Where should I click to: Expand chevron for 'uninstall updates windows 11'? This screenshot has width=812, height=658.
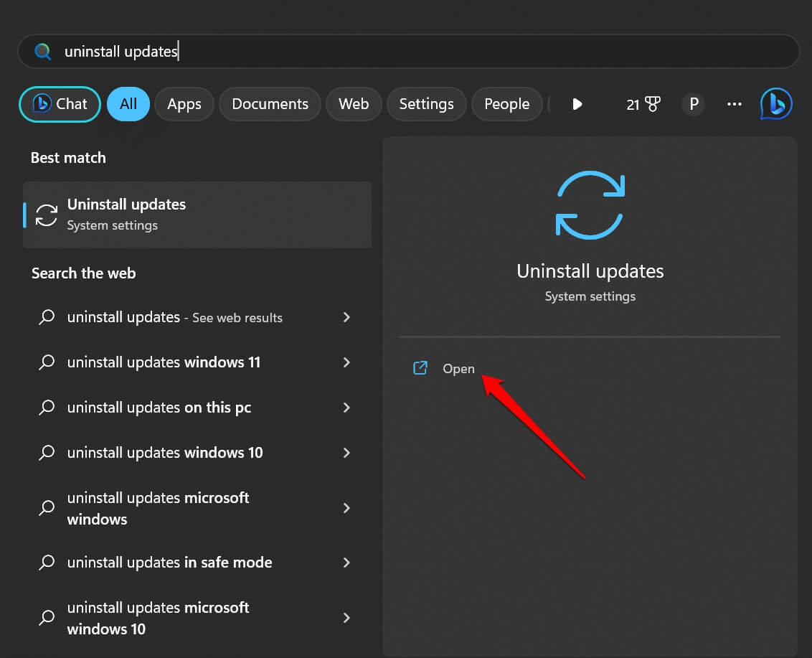tap(346, 362)
